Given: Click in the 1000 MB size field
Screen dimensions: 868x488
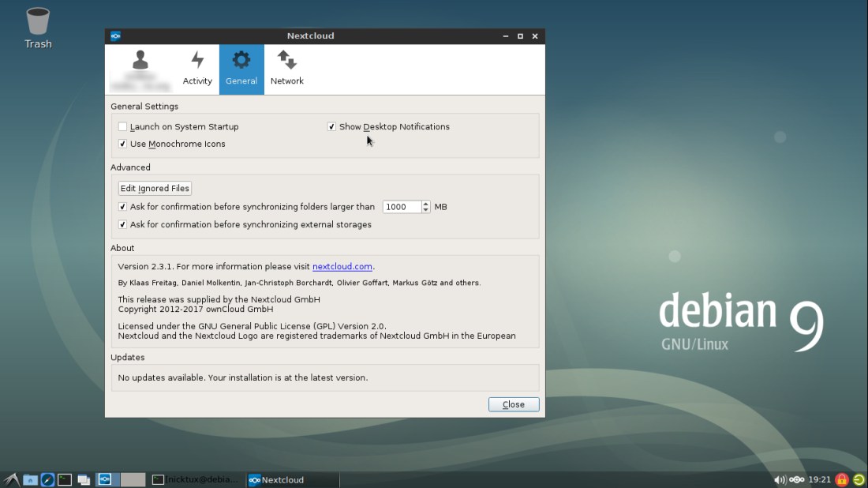Looking at the screenshot, I should [x=401, y=207].
